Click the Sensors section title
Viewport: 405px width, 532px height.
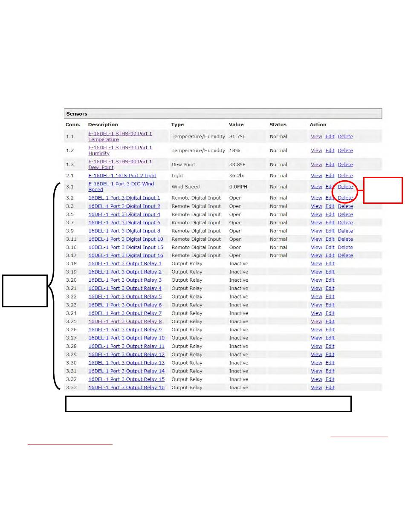point(77,114)
